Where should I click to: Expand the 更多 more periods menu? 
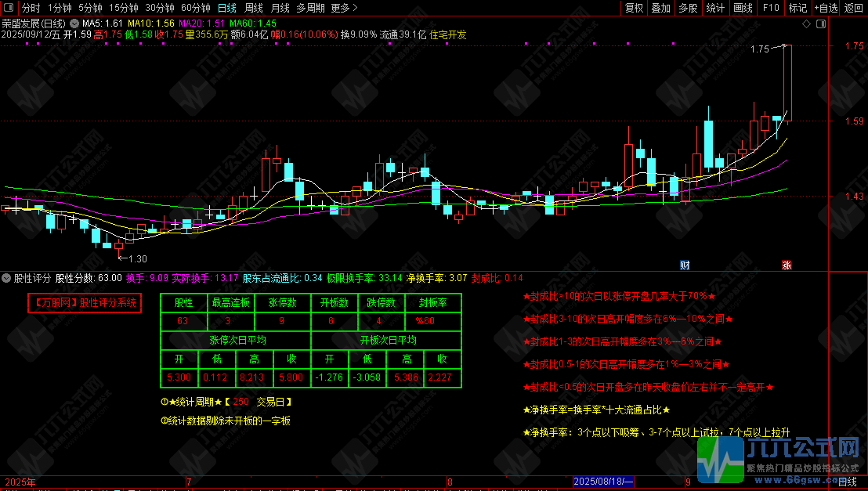click(345, 8)
